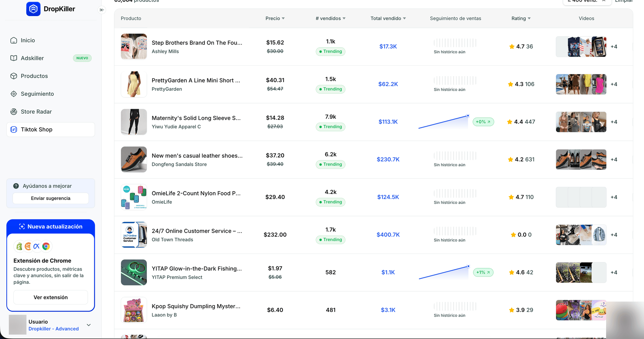Click $113.1K total sold value
The height and width of the screenshot is (339, 644).
388,122
